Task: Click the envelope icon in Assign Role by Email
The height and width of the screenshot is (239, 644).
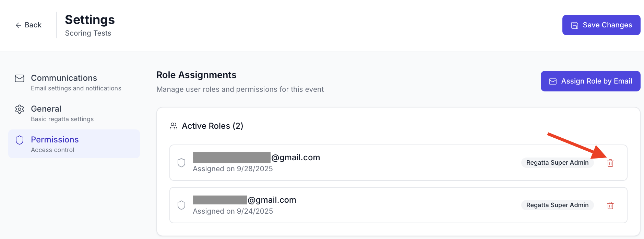Action: (x=552, y=81)
